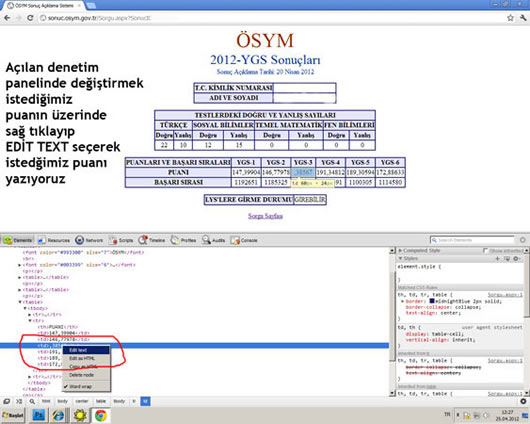The height and width of the screenshot is (424, 530).
Task: Toggle the Show inherited checkbox
Action: click(x=485, y=251)
